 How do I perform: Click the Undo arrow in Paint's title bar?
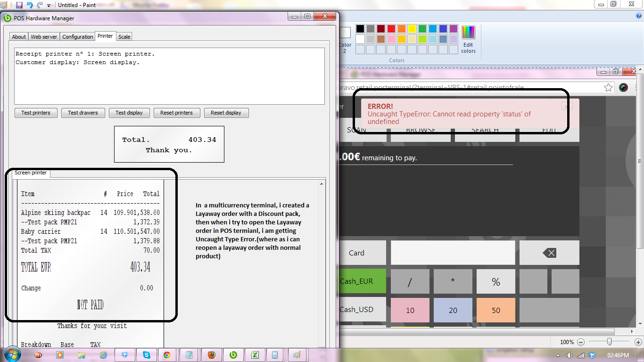tap(30, 5)
